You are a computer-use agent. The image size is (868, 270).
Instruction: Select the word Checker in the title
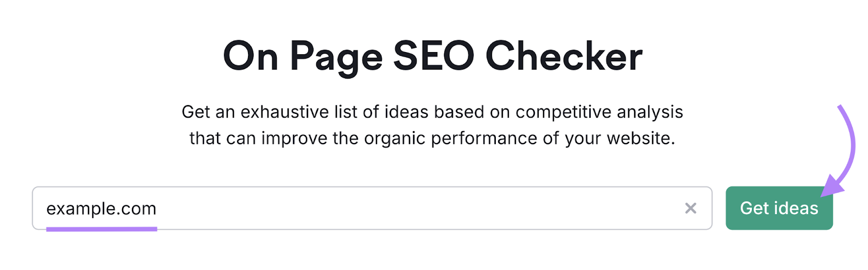tap(564, 56)
